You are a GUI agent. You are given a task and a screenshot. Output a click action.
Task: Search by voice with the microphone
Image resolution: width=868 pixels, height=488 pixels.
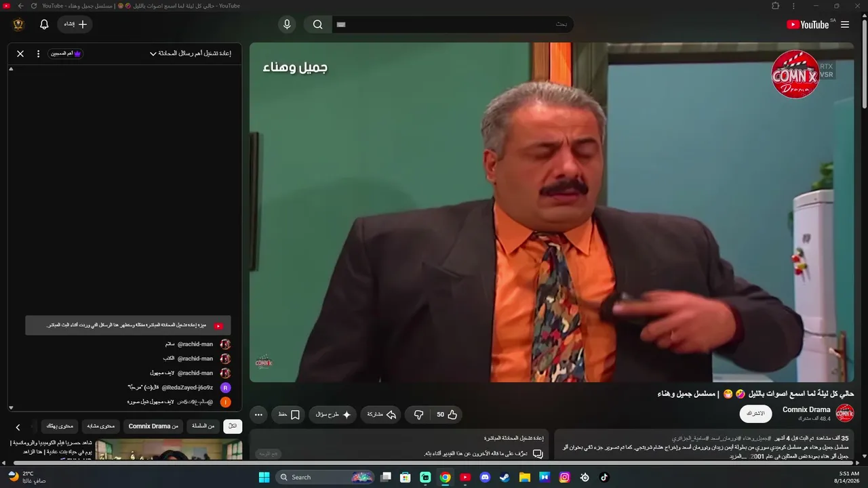(x=287, y=24)
